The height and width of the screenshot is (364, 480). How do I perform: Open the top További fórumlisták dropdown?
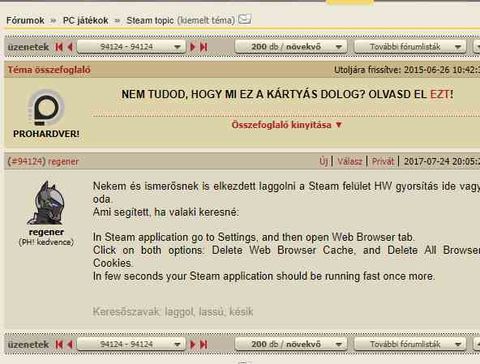tap(410, 47)
